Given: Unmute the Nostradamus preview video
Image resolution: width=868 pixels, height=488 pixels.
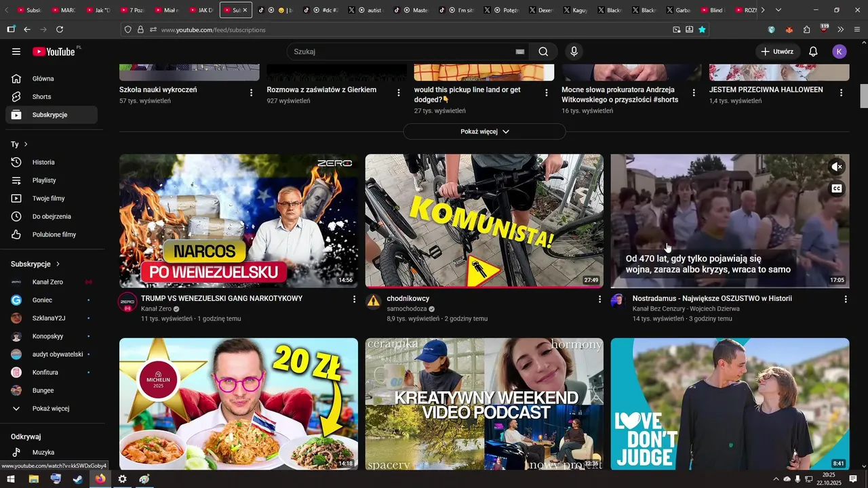Looking at the screenshot, I should pos(837,167).
